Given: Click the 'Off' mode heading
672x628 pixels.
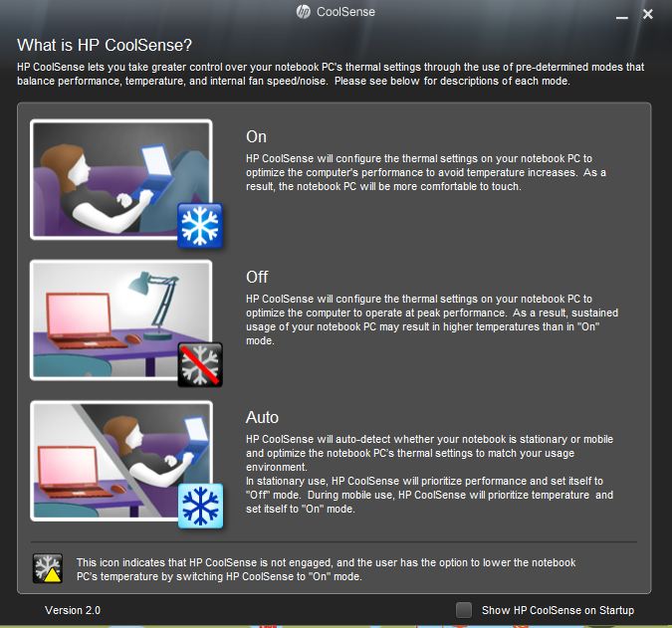Looking at the screenshot, I should coord(257,277).
